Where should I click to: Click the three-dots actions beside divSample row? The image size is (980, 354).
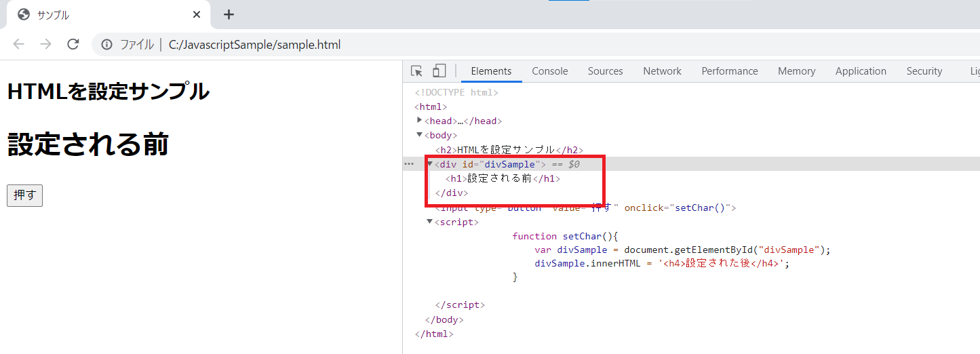409,164
